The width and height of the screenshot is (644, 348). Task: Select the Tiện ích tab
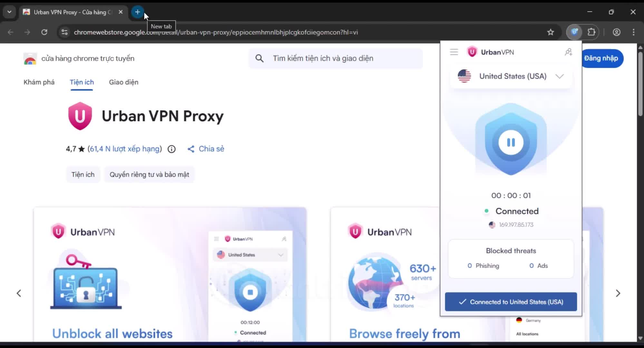tap(82, 82)
